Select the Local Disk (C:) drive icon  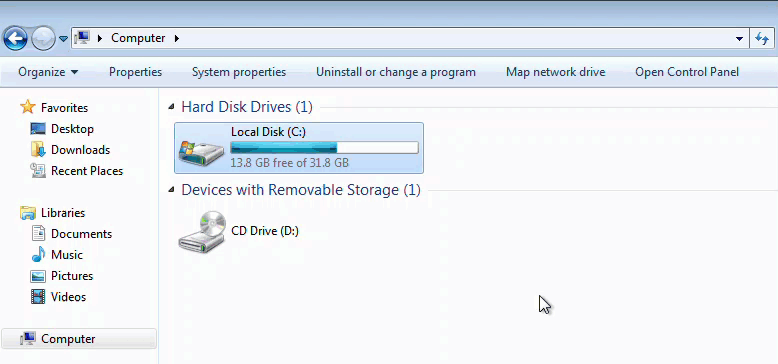[x=201, y=151]
